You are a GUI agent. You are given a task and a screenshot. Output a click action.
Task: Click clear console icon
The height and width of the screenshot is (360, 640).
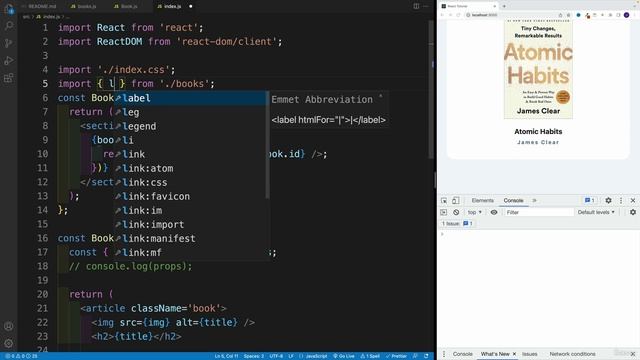[456, 212]
